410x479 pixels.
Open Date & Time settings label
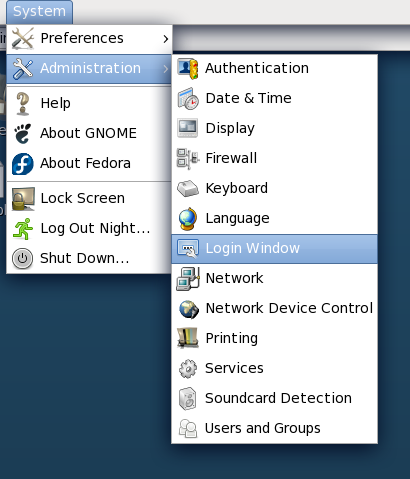(248, 98)
